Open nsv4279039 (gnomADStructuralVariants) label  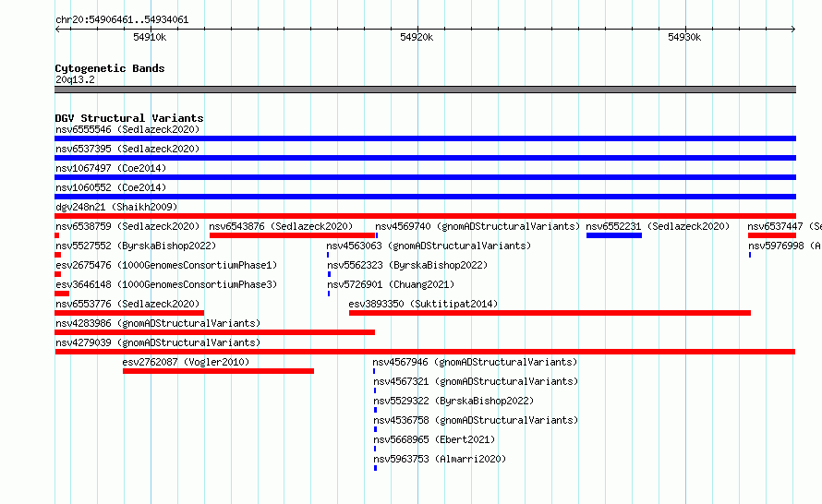click(158, 342)
